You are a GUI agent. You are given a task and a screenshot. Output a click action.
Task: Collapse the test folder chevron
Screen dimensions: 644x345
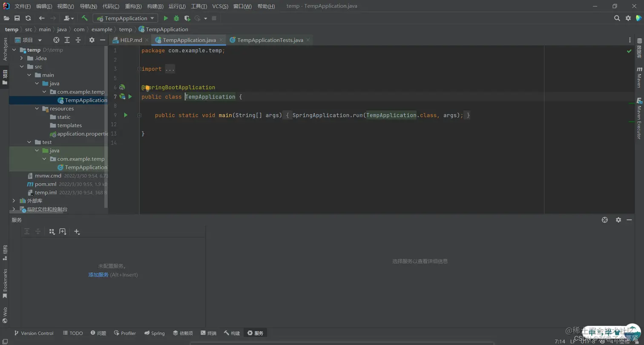click(29, 142)
